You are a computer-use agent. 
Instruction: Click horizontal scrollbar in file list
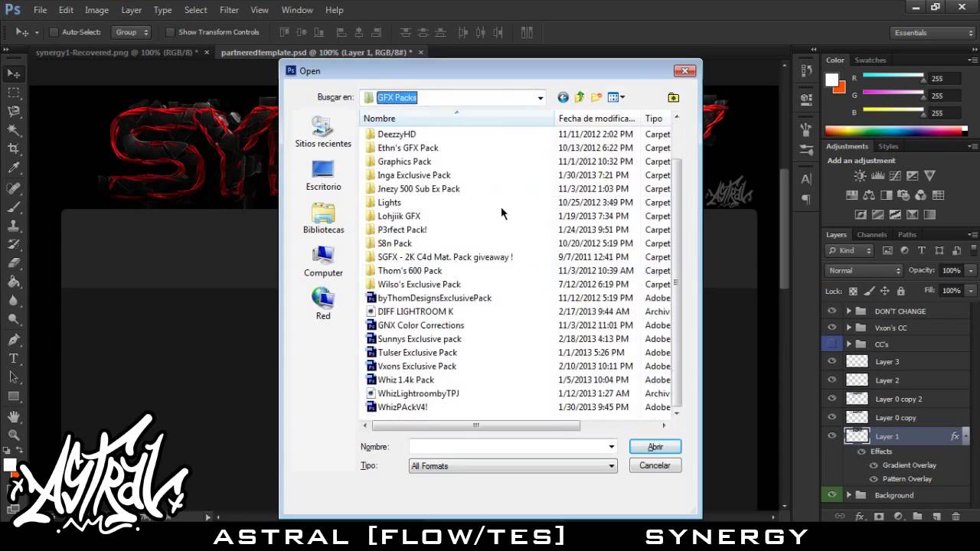coord(475,425)
